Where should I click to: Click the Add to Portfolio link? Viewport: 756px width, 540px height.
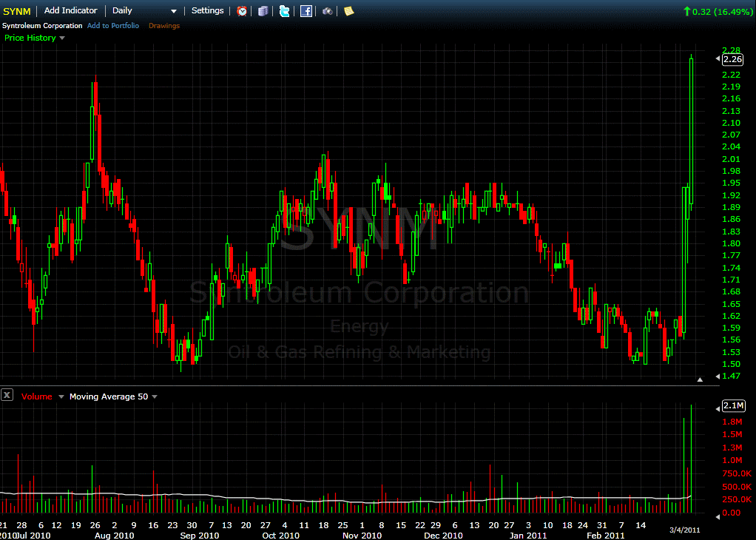point(113,26)
